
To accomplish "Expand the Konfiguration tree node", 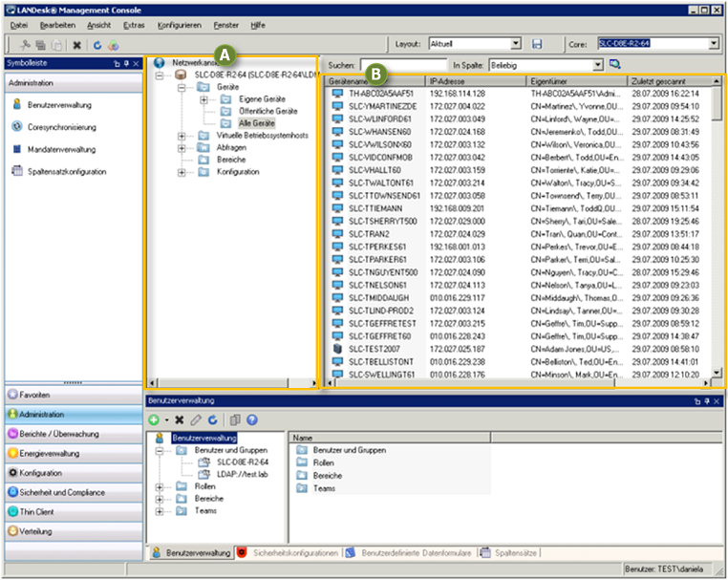I will point(182,172).
